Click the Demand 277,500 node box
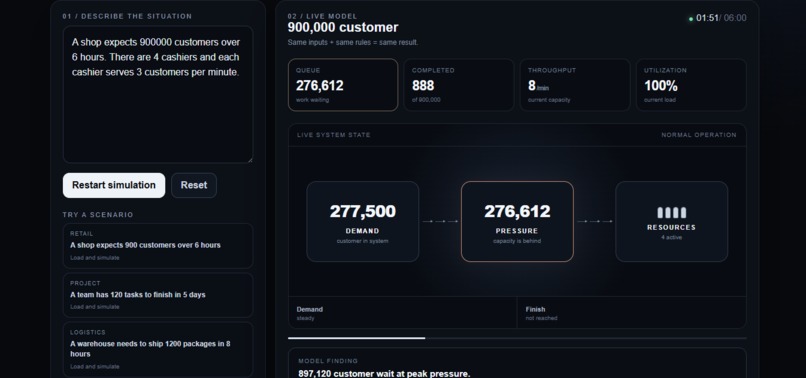Viewport: 806px width, 378px height. coord(363,222)
